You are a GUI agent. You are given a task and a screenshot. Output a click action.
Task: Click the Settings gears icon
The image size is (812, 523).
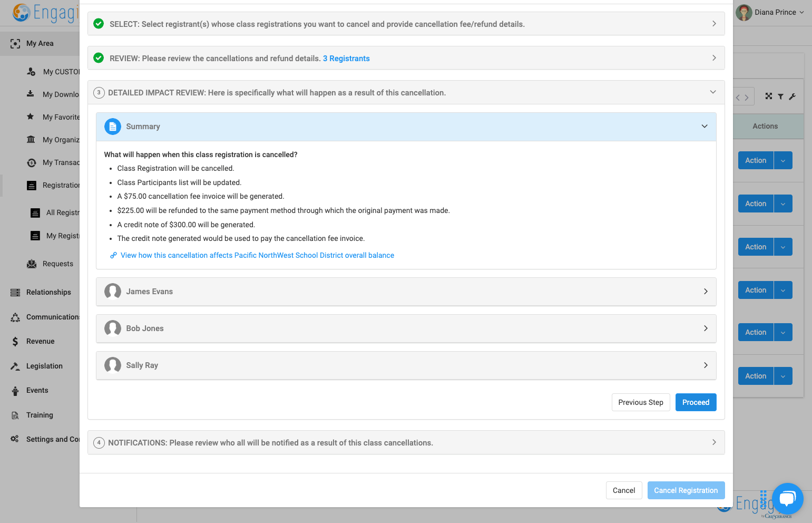click(15, 439)
